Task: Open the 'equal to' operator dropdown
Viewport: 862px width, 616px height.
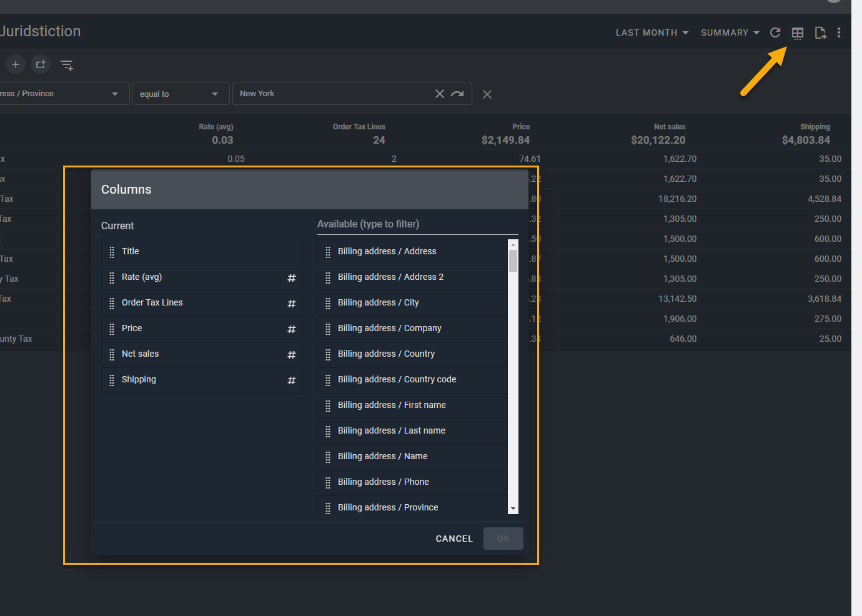Action: [179, 94]
